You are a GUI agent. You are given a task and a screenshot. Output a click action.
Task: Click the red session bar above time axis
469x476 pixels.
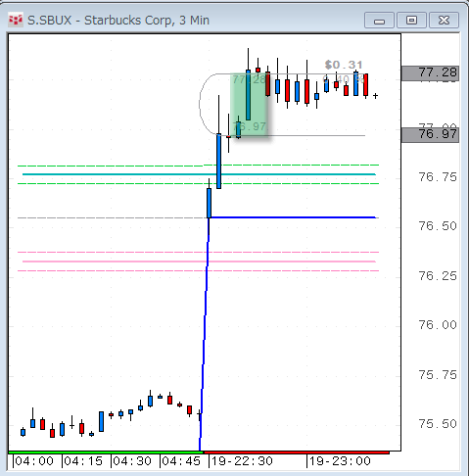coord(296,452)
